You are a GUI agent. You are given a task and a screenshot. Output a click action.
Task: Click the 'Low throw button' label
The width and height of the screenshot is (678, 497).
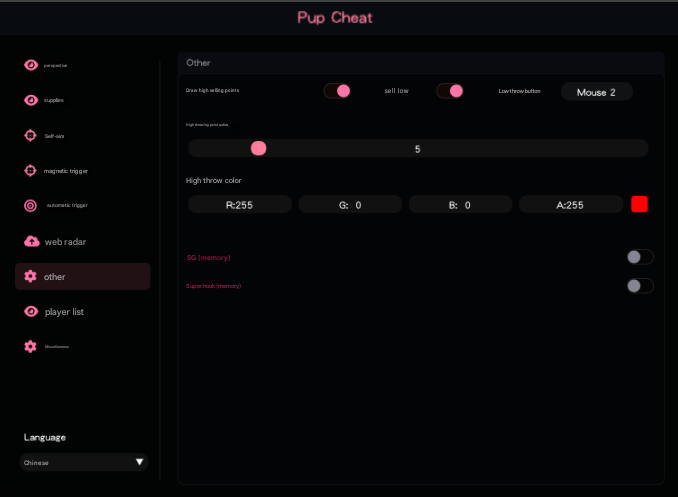coord(519,91)
